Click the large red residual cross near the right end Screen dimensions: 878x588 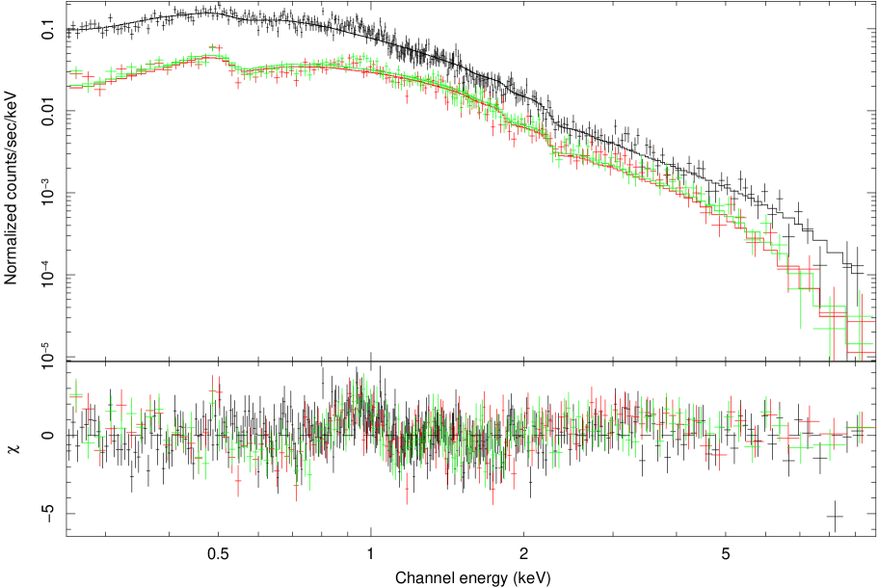[810, 420]
